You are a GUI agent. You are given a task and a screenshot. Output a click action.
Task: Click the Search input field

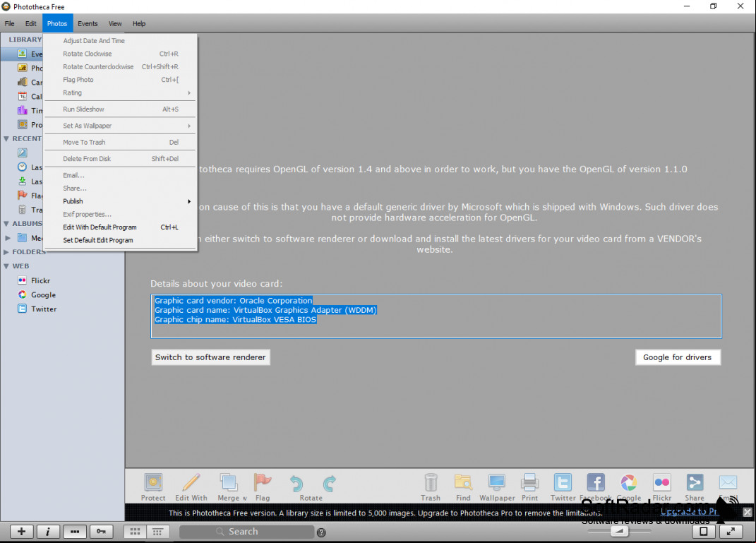point(246,532)
